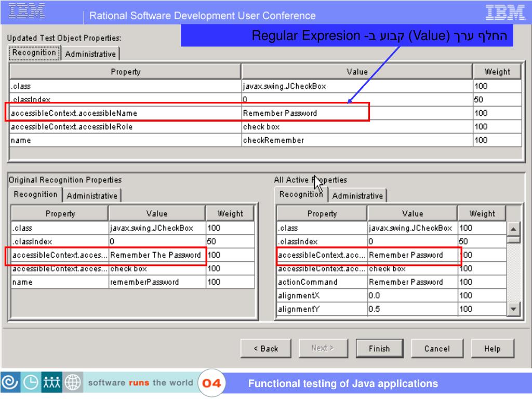
Task: Click the people icon in the footer
Action: tap(51, 382)
